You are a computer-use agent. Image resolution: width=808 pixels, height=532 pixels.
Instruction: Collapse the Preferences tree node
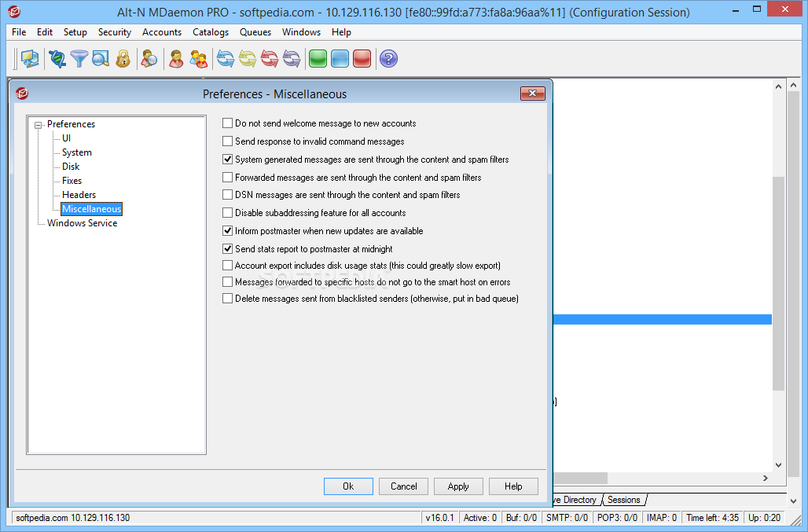click(39, 125)
